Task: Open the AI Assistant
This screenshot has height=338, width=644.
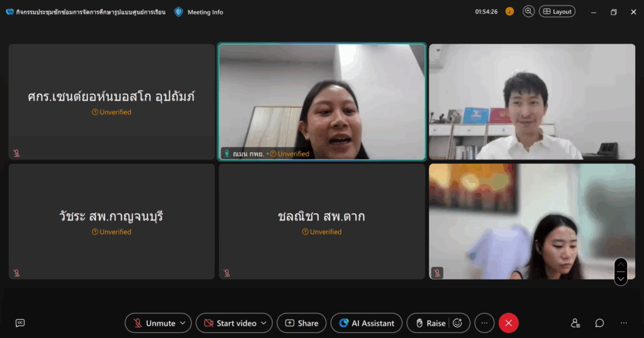Action: point(367,323)
